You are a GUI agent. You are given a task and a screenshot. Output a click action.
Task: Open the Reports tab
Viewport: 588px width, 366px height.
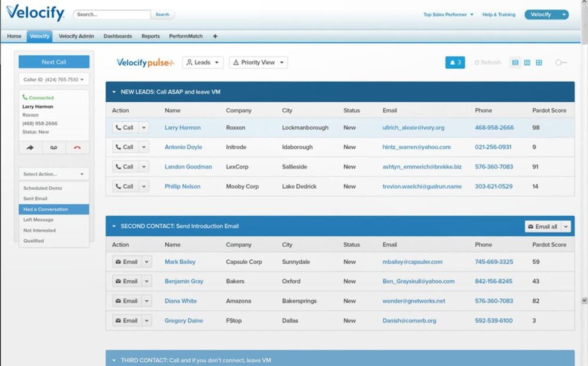tap(151, 36)
